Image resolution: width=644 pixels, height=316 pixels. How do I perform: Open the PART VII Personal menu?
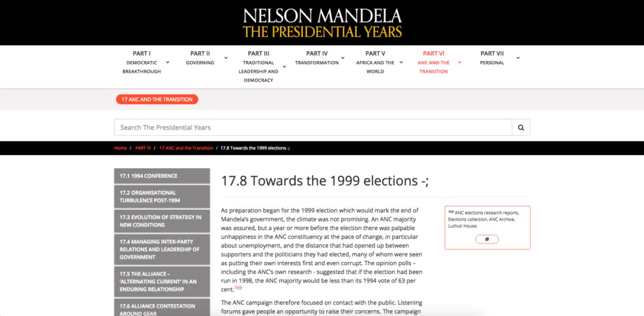pos(492,58)
